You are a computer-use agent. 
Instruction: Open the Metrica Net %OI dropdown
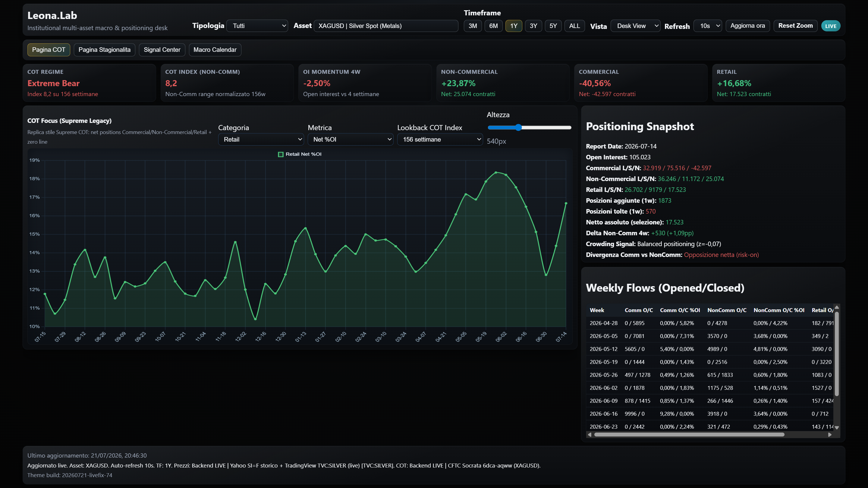351,139
